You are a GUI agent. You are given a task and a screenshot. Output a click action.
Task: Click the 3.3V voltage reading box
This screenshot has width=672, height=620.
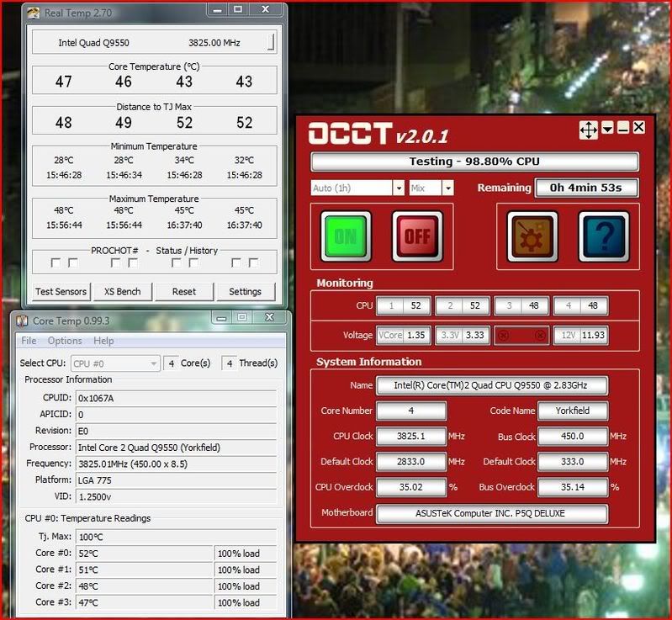(x=463, y=336)
